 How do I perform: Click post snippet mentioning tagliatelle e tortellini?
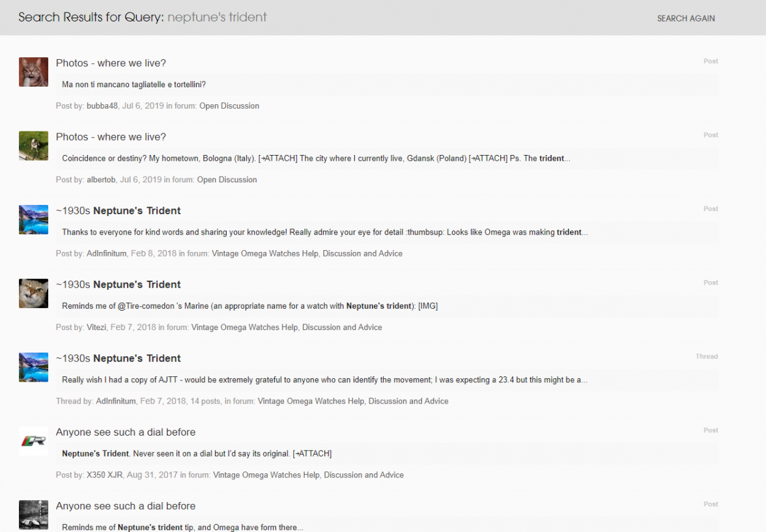pos(134,85)
